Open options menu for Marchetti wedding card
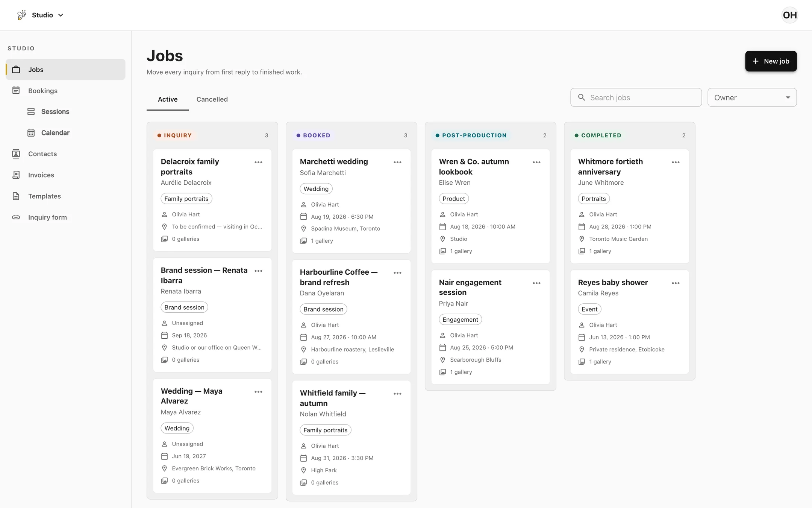Screen dimensions: 812x508 [397, 162]
